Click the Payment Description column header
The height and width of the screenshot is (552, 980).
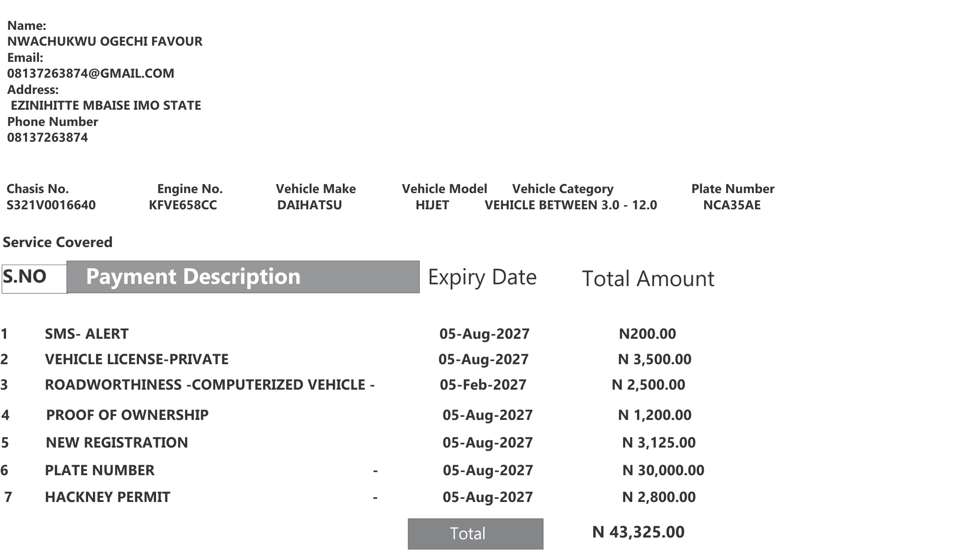[243, 277]
